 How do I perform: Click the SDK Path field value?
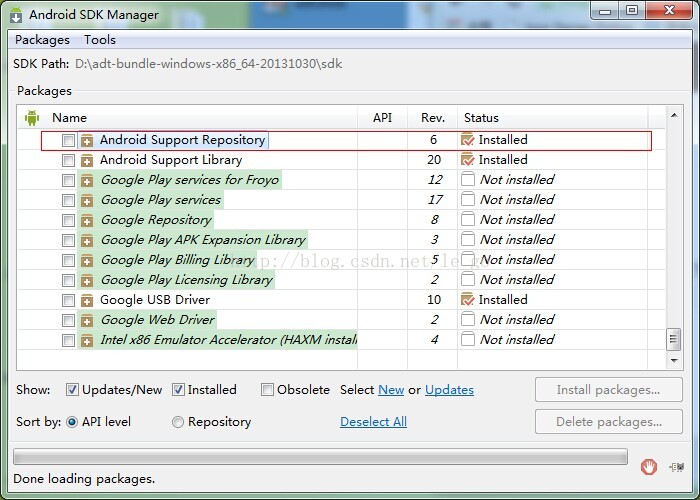pyautogui.click(x=208, y=64)
